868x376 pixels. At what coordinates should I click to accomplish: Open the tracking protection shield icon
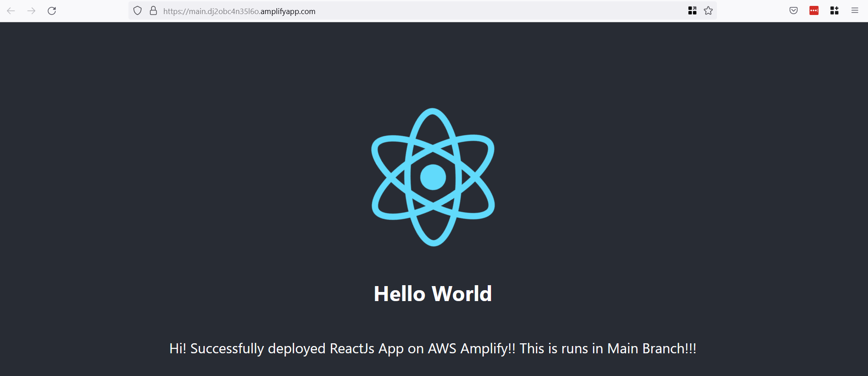point(137,11)
